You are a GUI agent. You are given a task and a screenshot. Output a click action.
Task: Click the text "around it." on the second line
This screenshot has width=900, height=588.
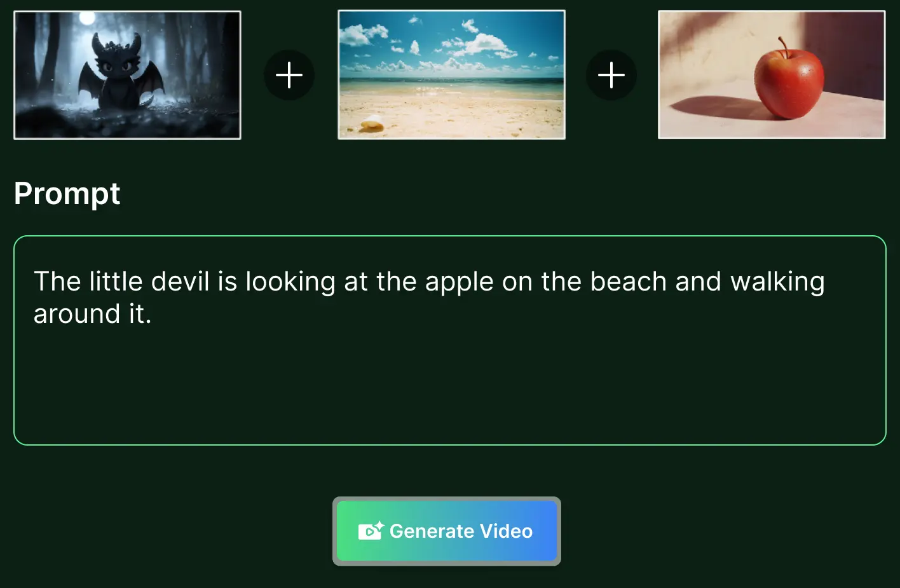click(x=92, y=314)
